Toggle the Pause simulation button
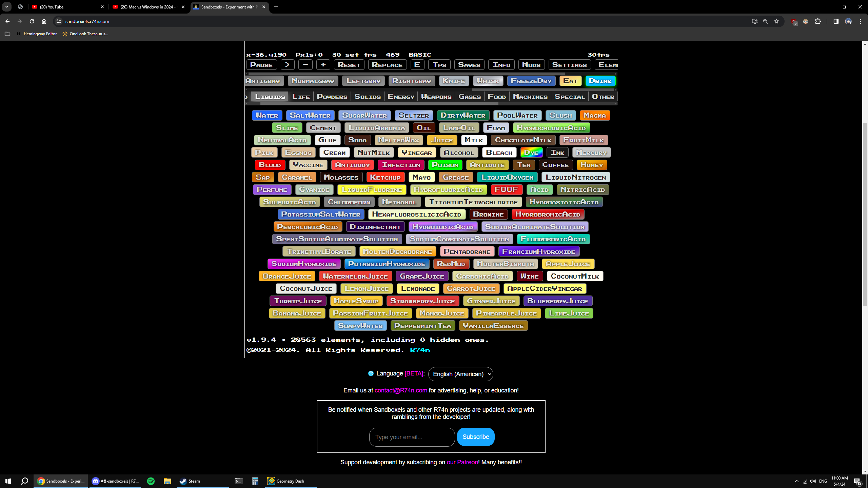Screen dimensions: 868x488 (x=261, y=65)
